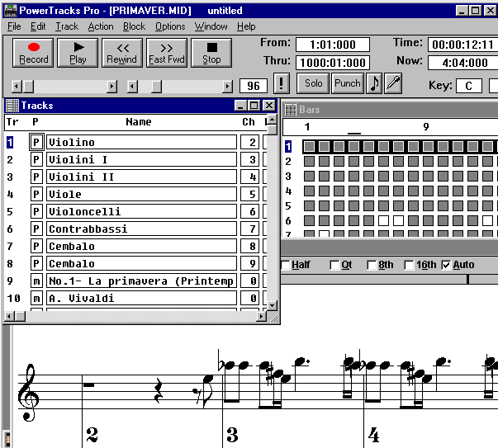Viewport: 498px width, 448px height.
Task: Select the A. Vivaldi track name
Action: (141, 298)
